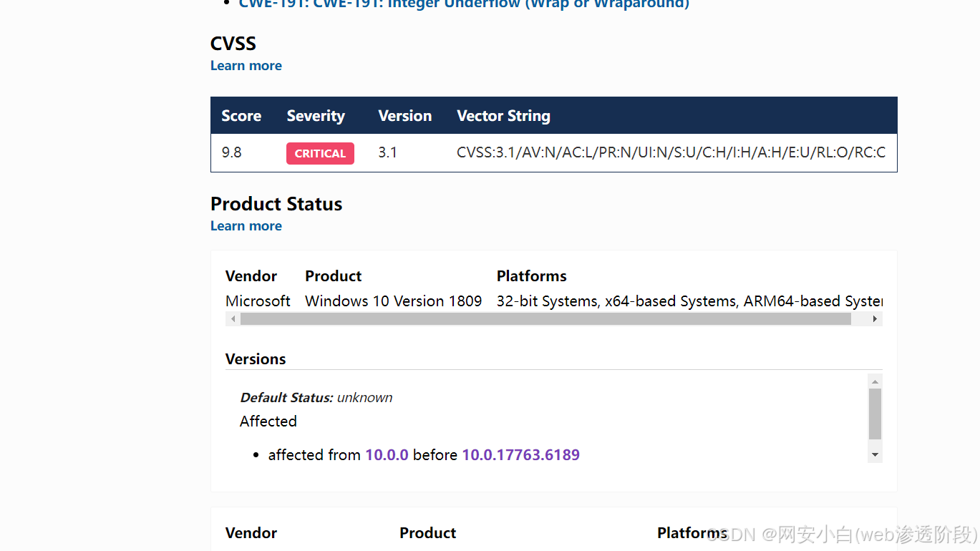Click the horizontal scrollbar thumb in product table

[x=545, y=319]
